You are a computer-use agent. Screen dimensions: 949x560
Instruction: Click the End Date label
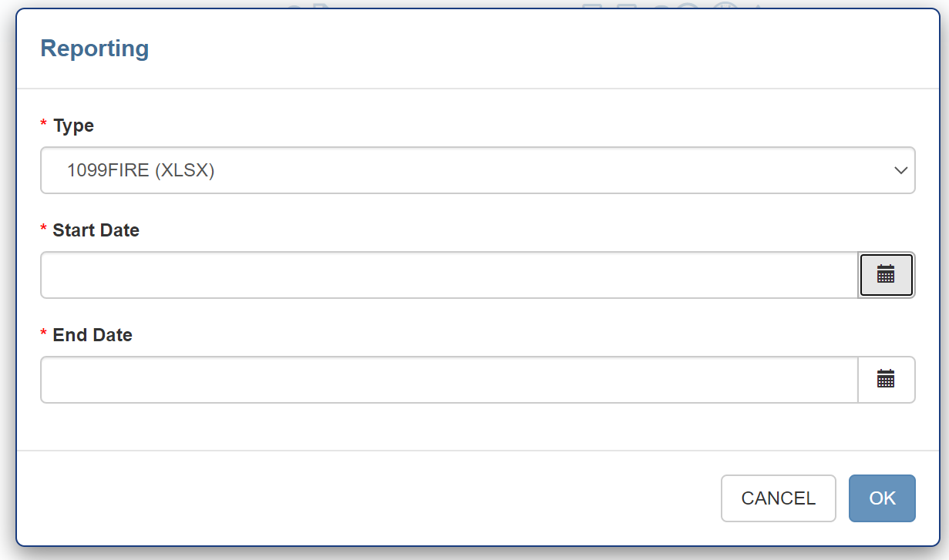[93, 335]
